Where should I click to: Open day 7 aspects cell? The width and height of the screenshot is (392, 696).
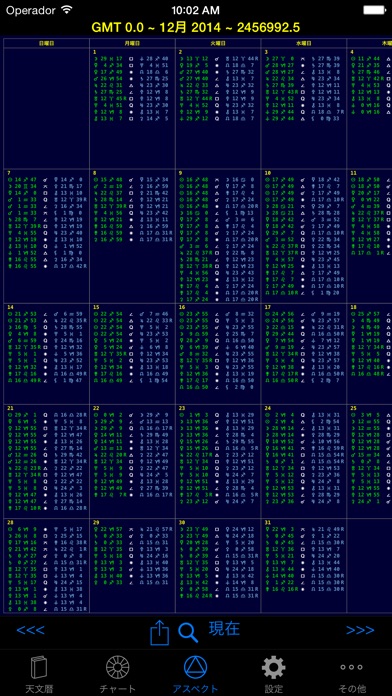tap(47, 236)
